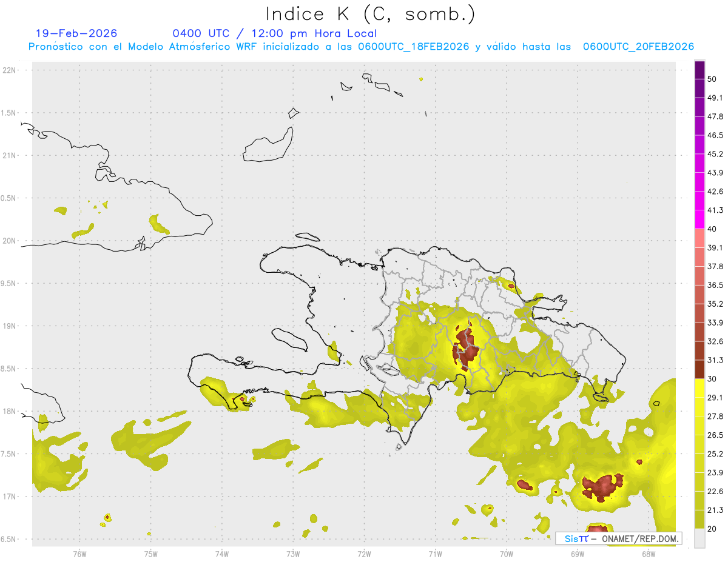The image size is (728, 562).
Task: Click the '25.2' color scale value
Action: pos(715,453)
